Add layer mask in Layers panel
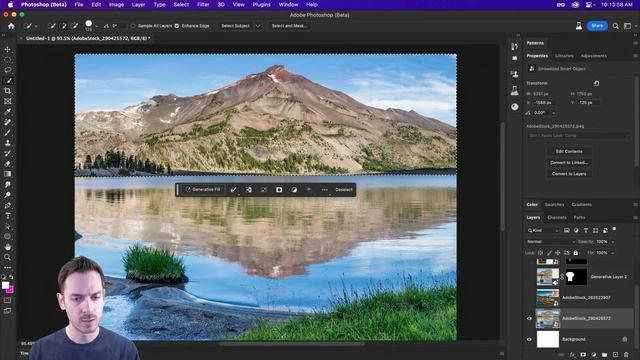Viewport: 640px width, 360px height. coord(583,355)
